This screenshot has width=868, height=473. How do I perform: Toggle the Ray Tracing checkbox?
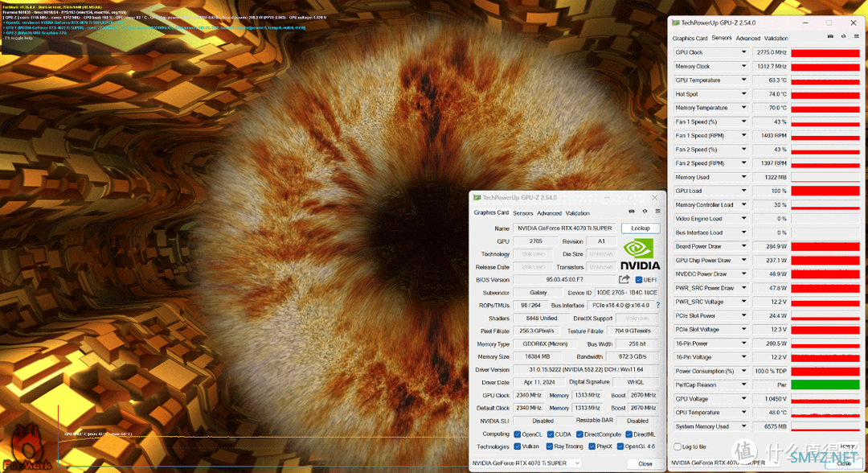coord(549,446)
